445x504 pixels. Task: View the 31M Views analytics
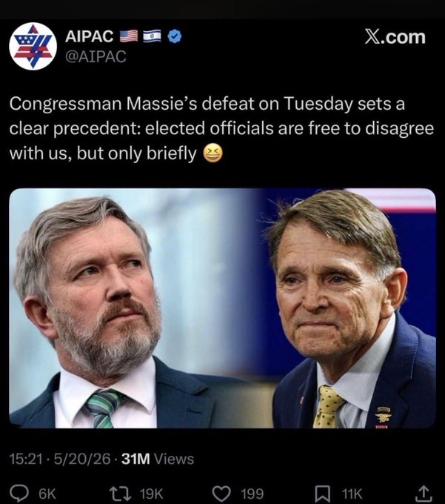[158, 459]
